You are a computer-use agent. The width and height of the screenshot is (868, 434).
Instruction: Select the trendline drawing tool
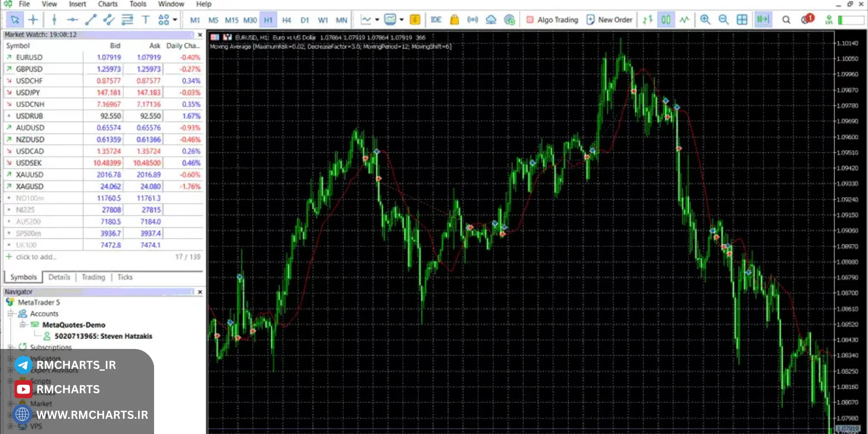91,20
